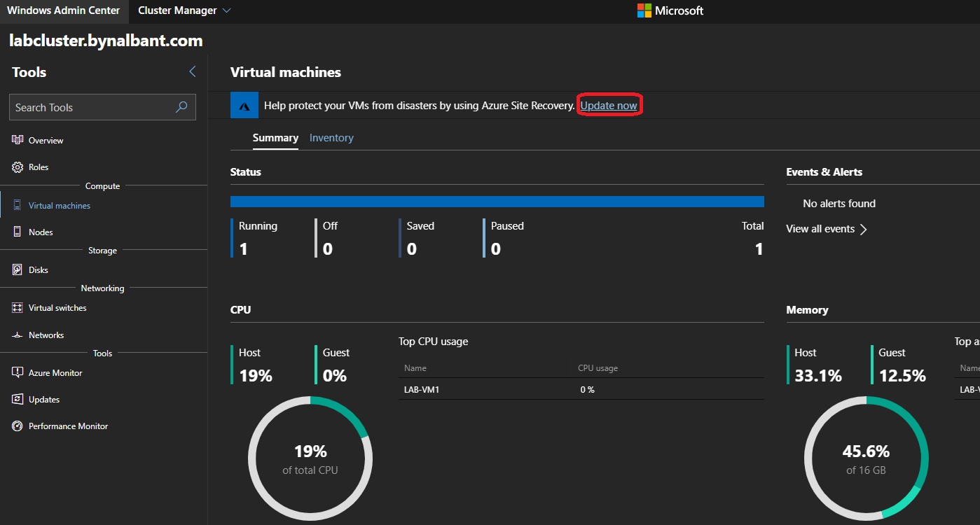This screenshot has width=980, height=525.
Task: Click the Performance Monitor icon
Action: [18, 426]
